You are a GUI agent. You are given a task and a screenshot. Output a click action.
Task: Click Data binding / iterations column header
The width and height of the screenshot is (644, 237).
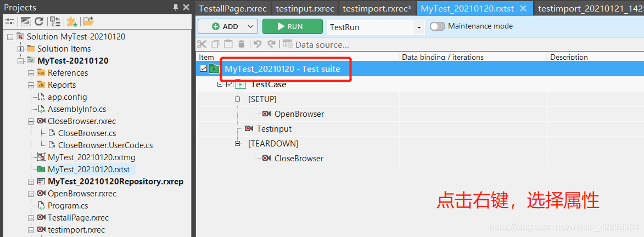[473, 57]
